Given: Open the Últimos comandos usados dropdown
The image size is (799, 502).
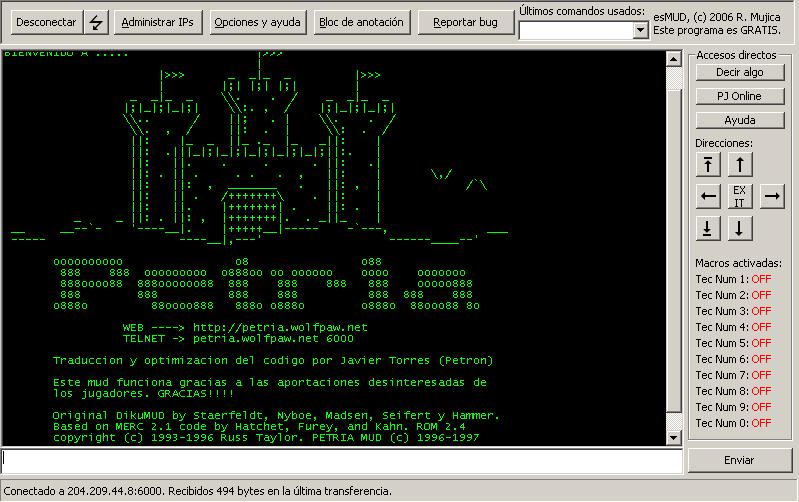Looking at the screenshot, I should point(641,31).
